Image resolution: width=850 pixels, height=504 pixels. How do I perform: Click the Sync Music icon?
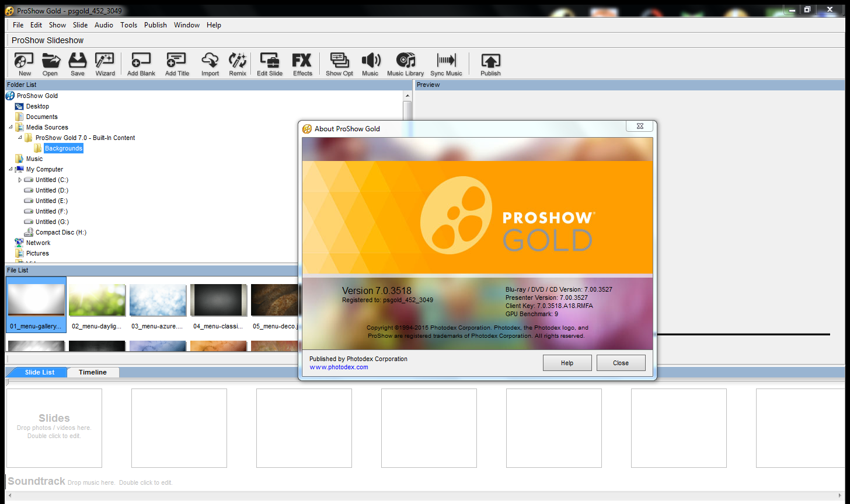pyautogui.click(x=446, y=64)
